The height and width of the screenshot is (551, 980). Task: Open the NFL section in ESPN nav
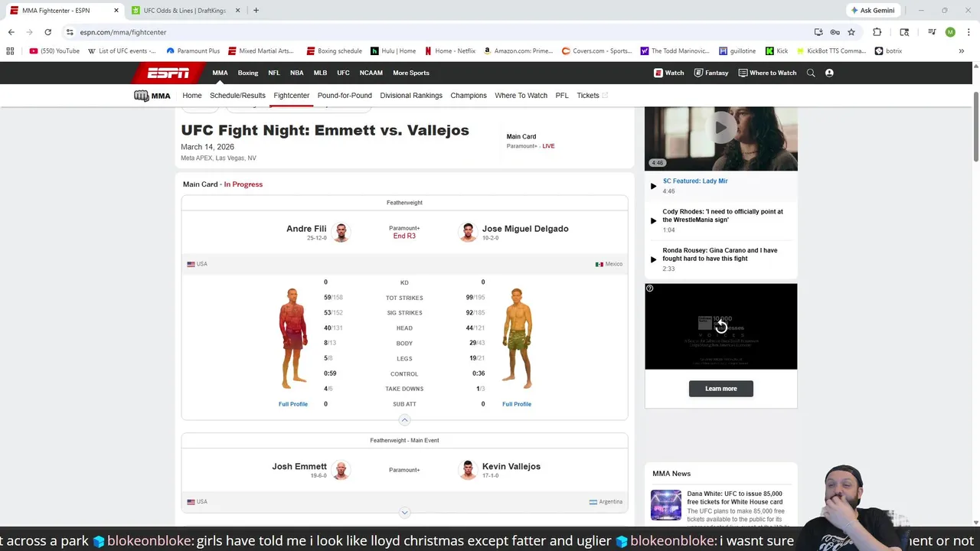click(274, 73)
